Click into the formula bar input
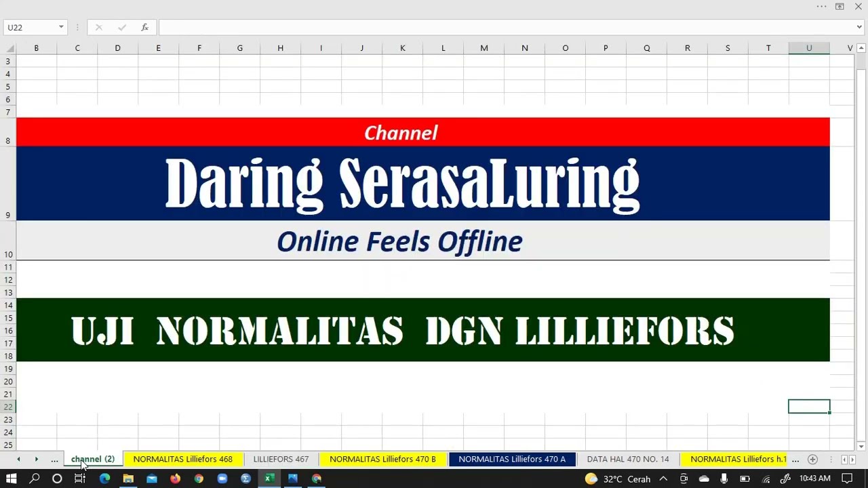Screen dimensions: 868x488 [506, 27]
